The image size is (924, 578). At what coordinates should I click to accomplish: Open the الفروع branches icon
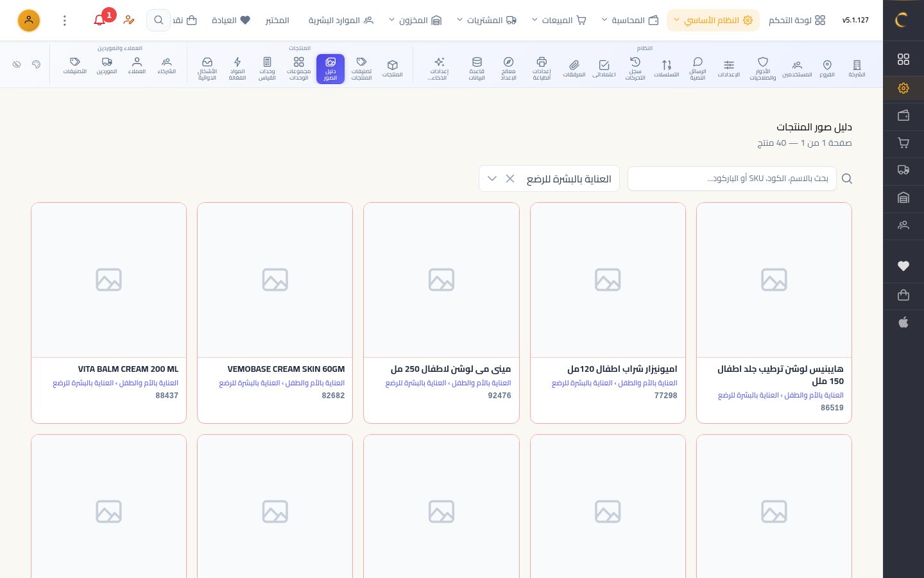click(x=827, y=68)
